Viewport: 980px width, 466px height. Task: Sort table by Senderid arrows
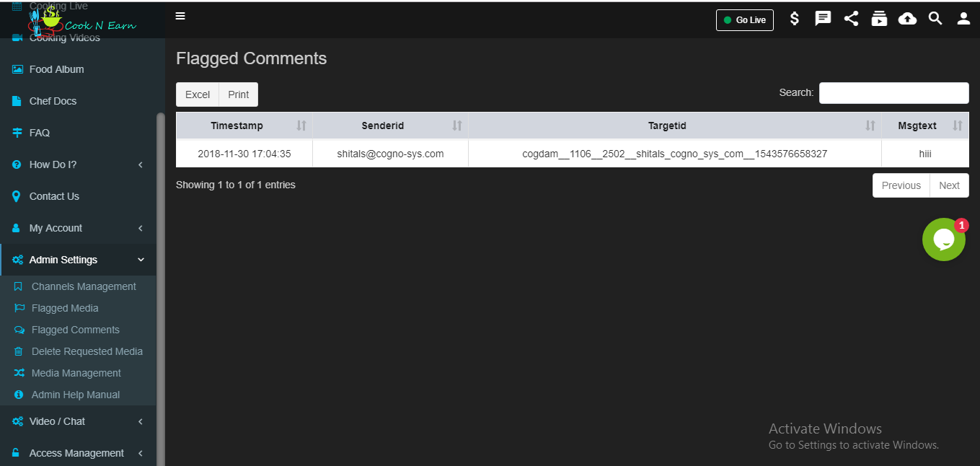click(x=456, y=126)
